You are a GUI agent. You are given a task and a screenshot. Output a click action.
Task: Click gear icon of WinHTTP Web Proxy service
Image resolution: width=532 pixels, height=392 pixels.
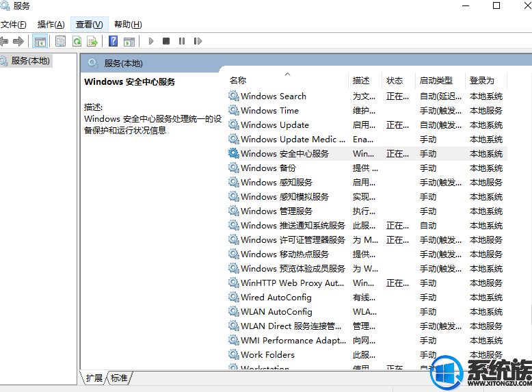point(233,283)
